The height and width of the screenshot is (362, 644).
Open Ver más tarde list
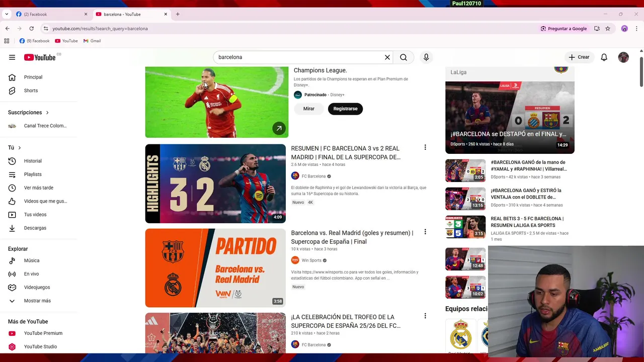39,188
